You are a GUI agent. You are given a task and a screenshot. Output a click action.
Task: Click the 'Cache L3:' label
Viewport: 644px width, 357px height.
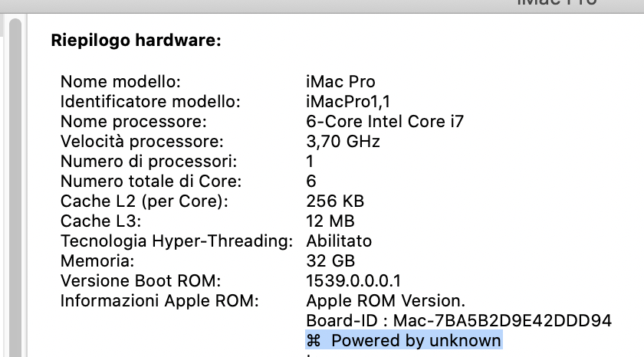click(100, 221)
